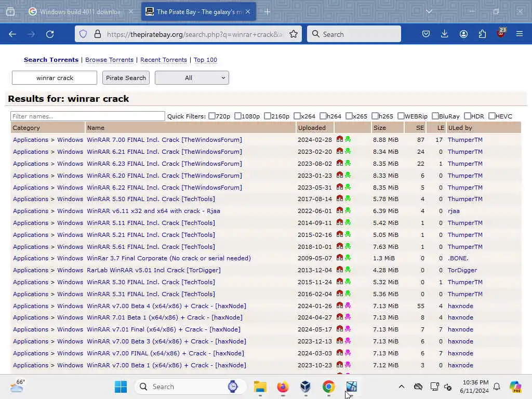
Task: Go back with the browser back arrow
Action: coord(12,34)
